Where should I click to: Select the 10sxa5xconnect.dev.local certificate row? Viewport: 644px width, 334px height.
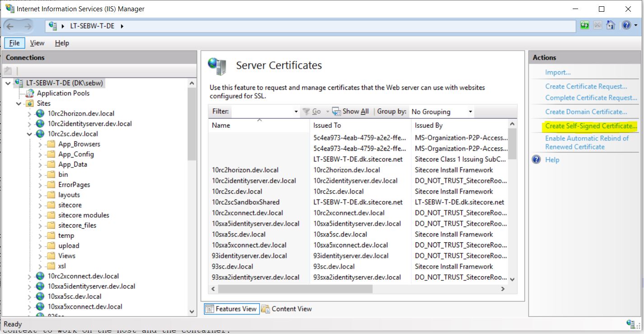[x=358, y=245]
